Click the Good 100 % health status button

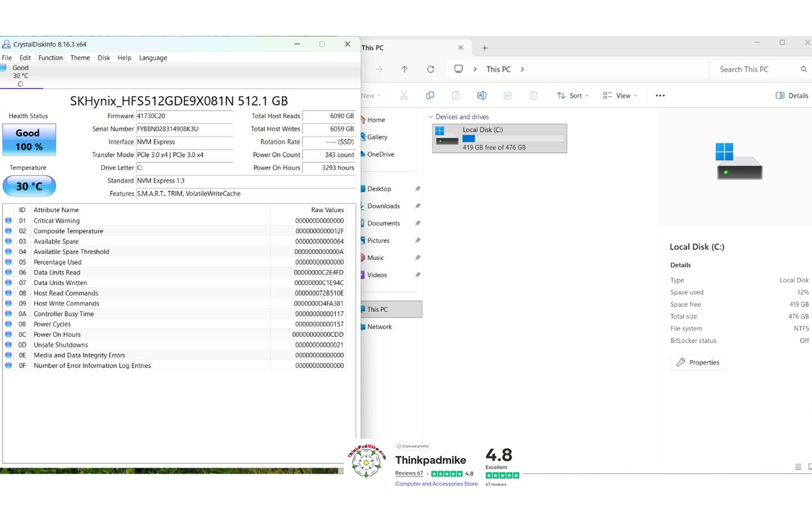[29, 140]
